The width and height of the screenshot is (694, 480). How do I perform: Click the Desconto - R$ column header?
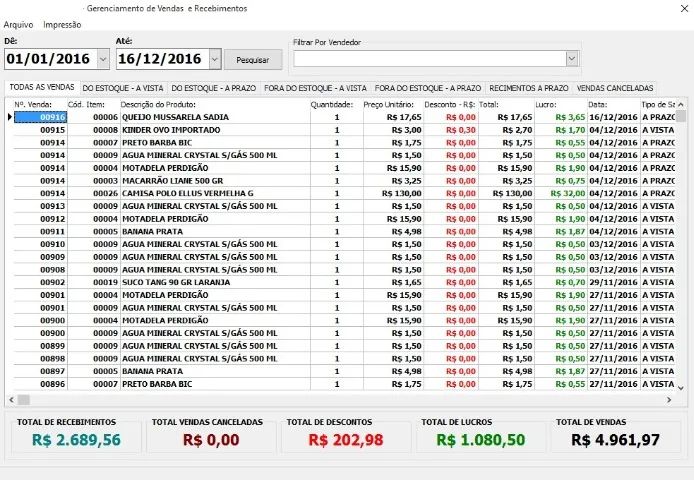click(451, 105)
